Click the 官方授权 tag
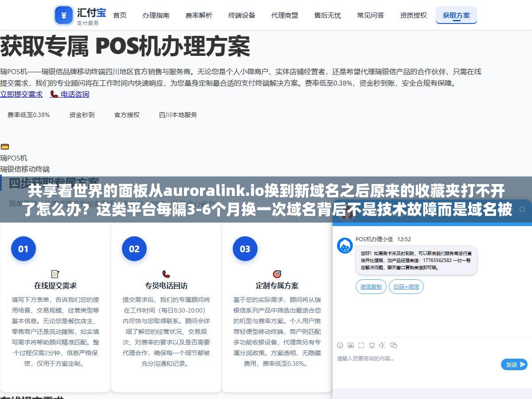Viewport: 532px width, 399px height. pyautogui.click(x=127, y=115)
